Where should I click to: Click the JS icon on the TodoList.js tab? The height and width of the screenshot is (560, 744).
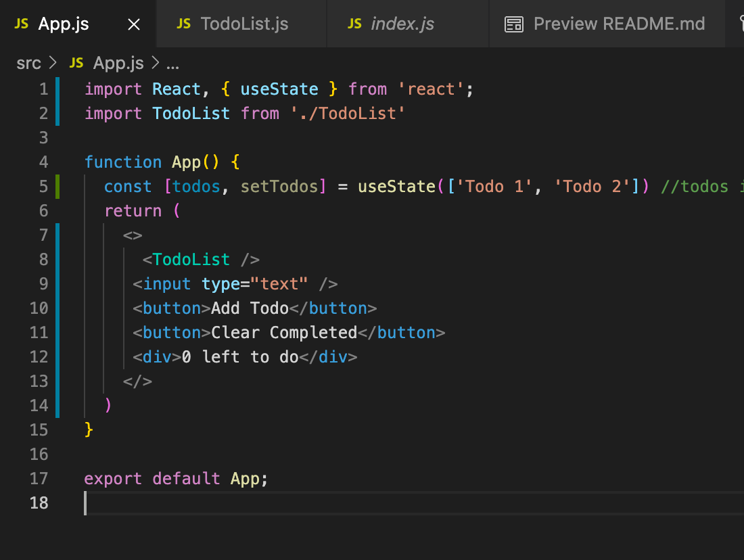tap(183, 24)
